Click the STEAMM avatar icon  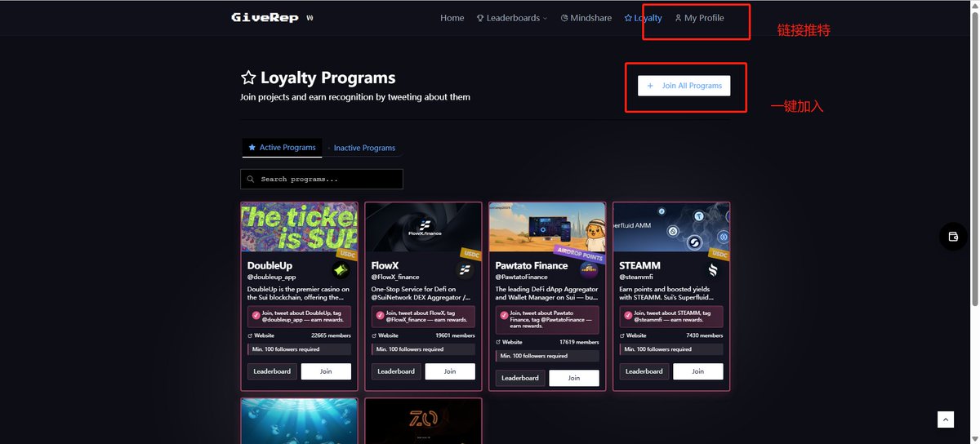713,270
